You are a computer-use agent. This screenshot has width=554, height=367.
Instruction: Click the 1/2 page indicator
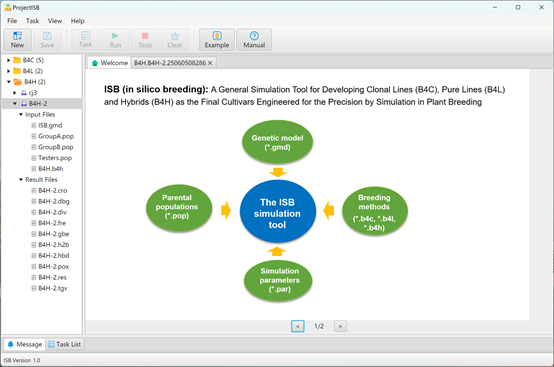coord(319,326)
